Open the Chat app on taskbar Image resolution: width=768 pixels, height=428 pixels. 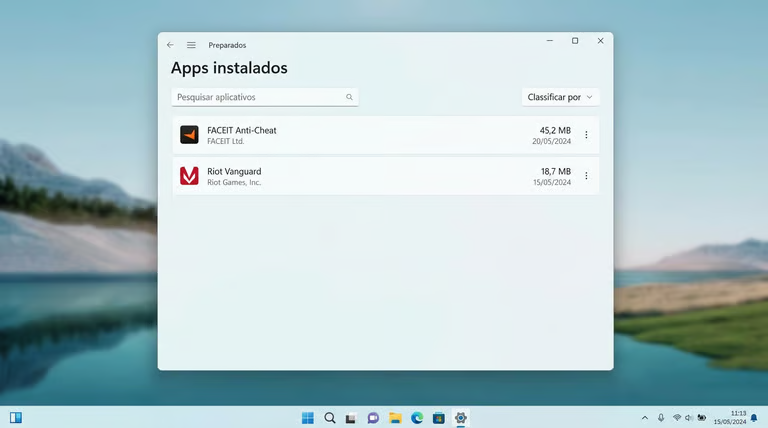pos(373,418)
